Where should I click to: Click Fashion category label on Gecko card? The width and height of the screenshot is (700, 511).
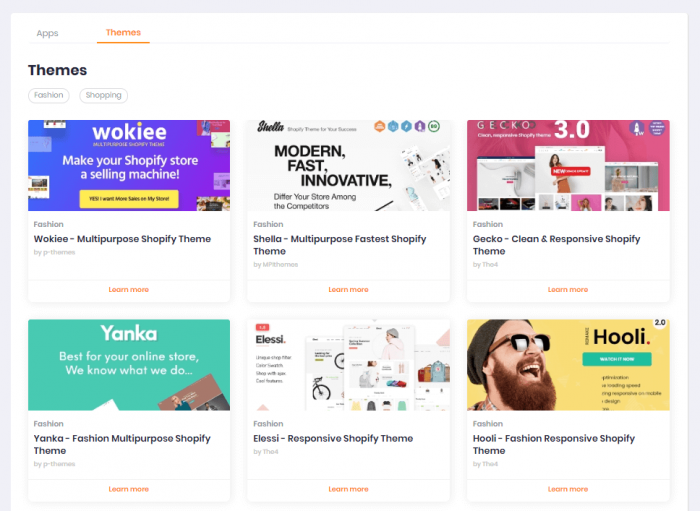(488, 224)
